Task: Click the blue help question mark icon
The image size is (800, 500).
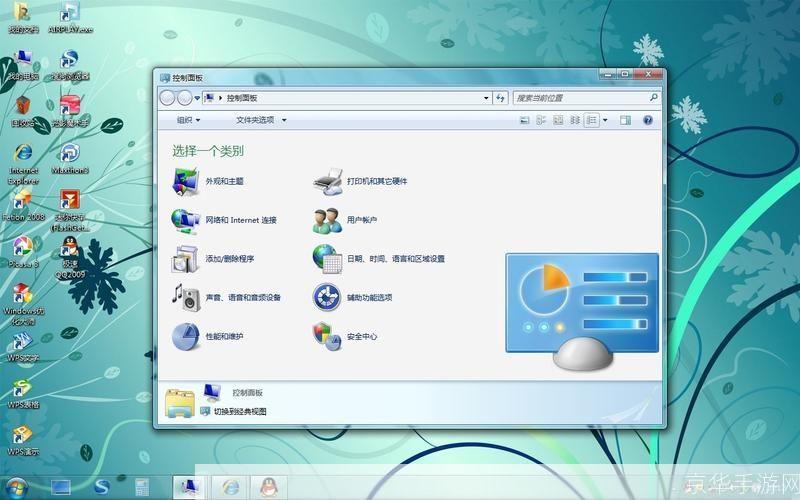Action: coord(648,120)
